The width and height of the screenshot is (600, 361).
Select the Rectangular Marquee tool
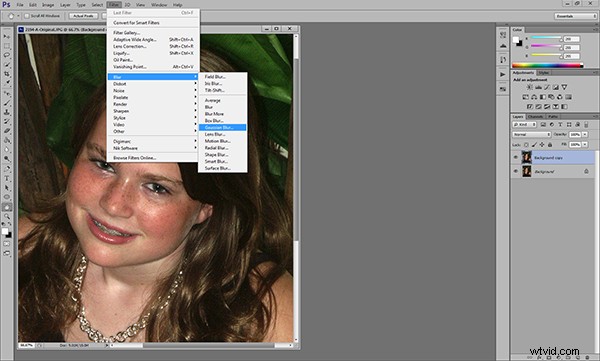tap(7, 46)
